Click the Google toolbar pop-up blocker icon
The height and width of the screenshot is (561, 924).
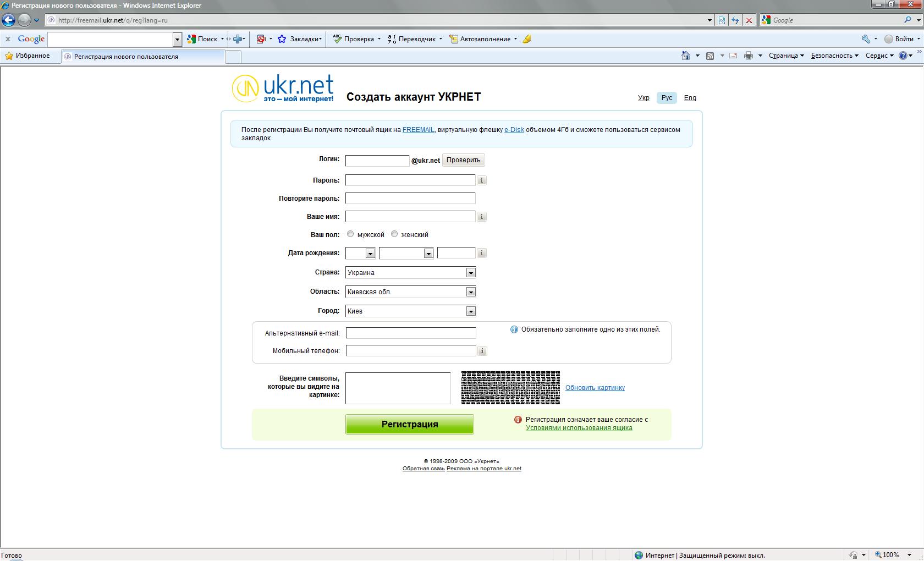pyautogui.click(x=261, y=39)
